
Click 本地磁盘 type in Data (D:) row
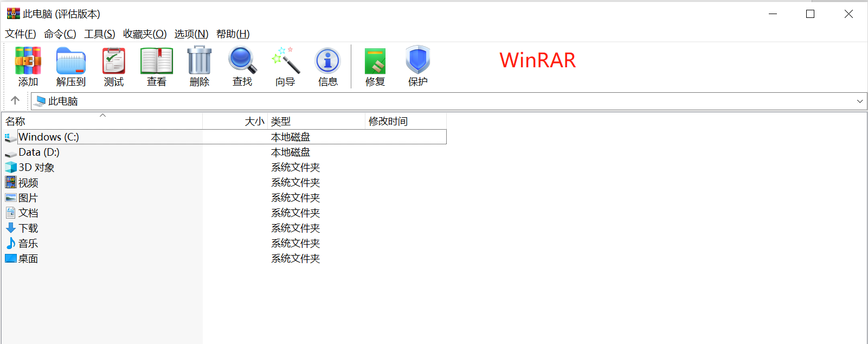(291, 152)
